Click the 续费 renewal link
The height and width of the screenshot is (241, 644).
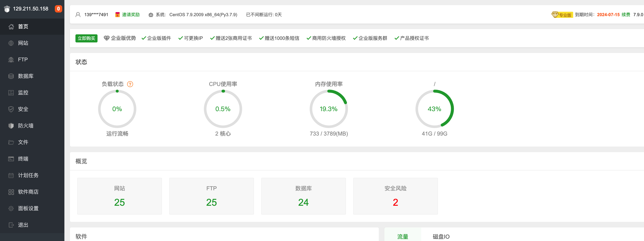point(626,15)
